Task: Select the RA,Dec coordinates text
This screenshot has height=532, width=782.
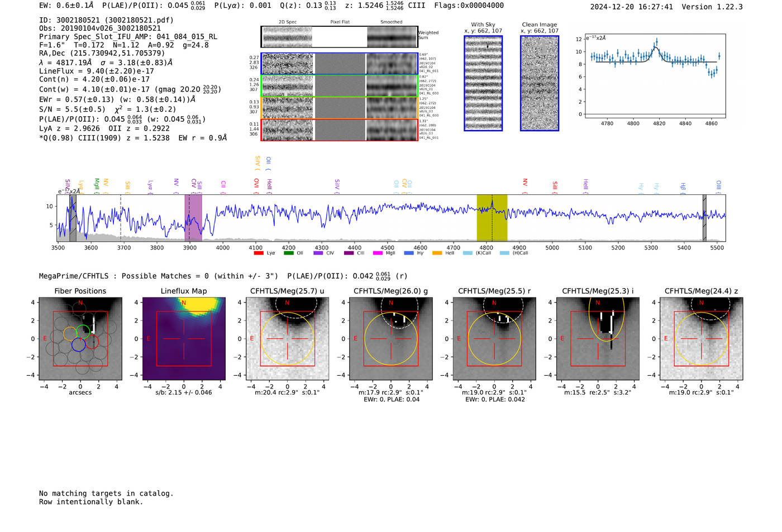Action: tap(102, 54)
